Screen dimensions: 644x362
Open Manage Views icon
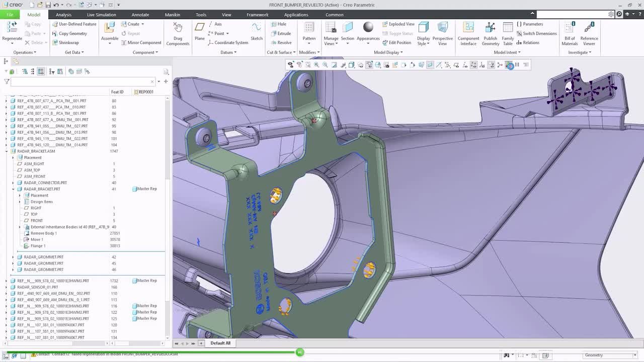(331, 28)
